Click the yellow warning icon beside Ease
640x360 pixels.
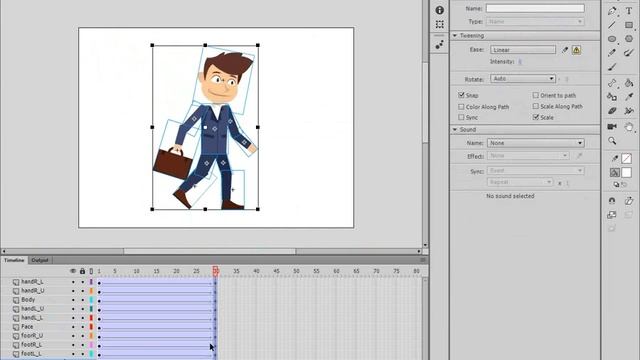tap(576, 50)
